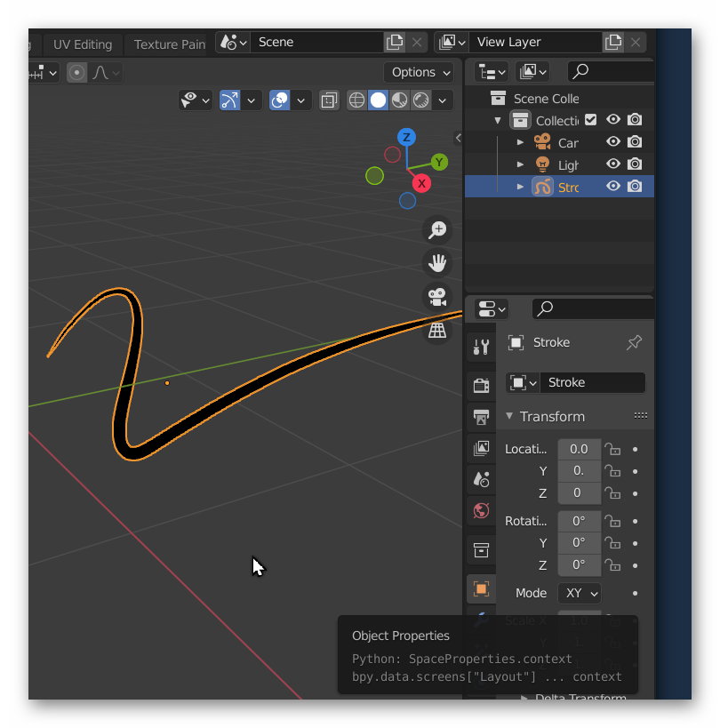Open the overlays settings dropdown arrow
Viewport: 720px width, 728px height.
tap(300, 100)
